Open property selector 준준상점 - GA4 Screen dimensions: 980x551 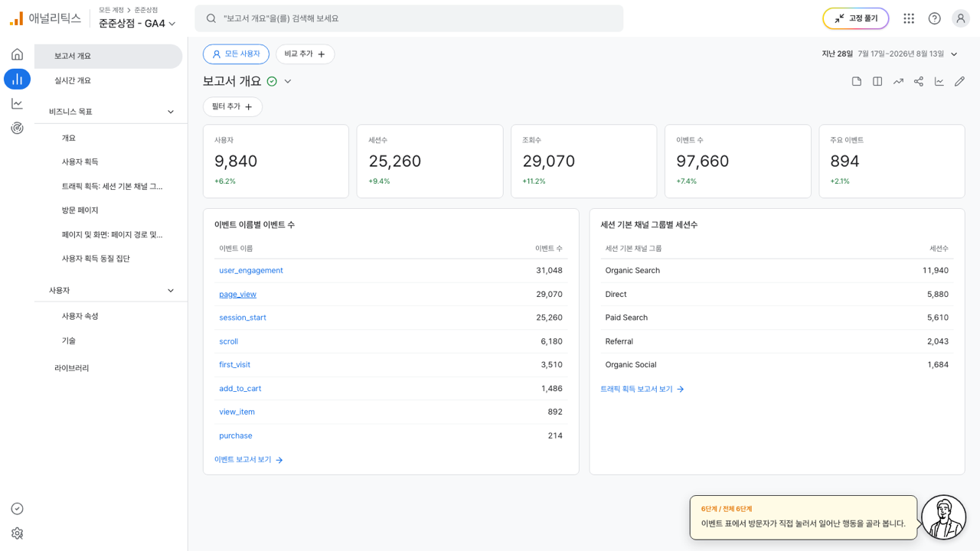point(137,23)
